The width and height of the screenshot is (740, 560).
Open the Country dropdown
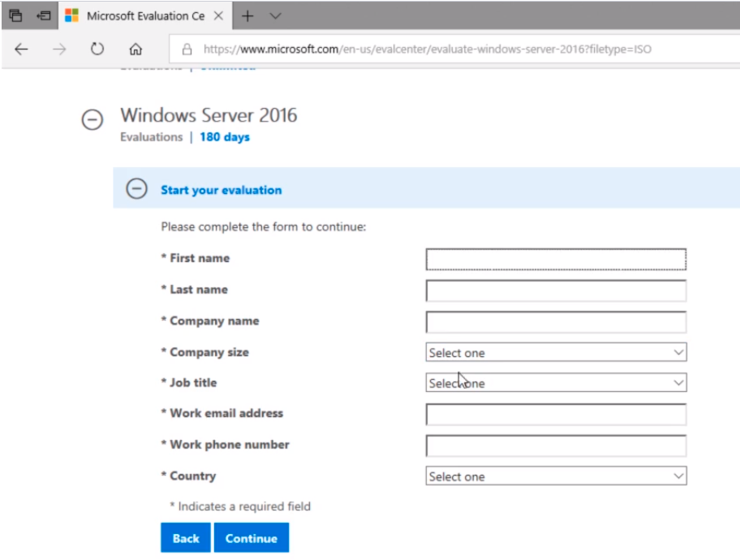click(556, 476)
